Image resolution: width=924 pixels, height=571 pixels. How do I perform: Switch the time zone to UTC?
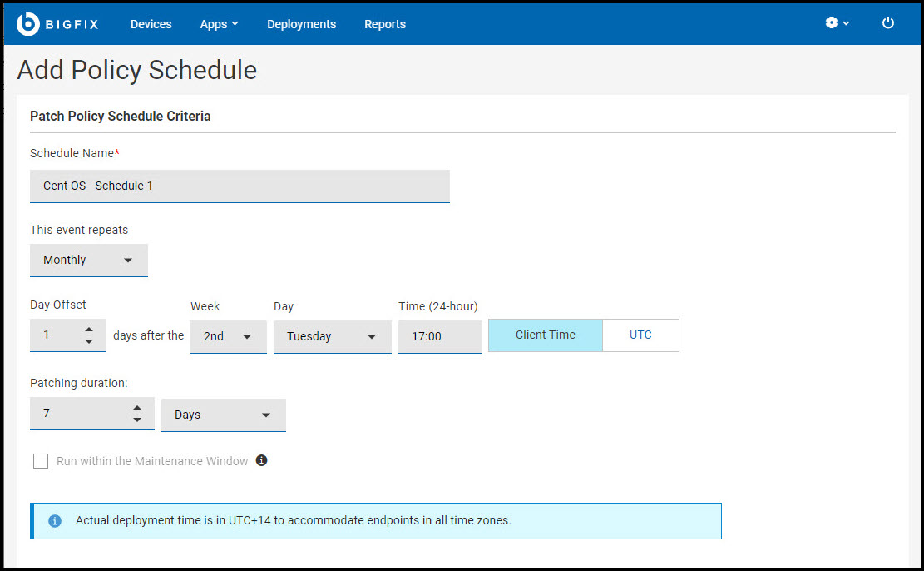pos(640,335)
